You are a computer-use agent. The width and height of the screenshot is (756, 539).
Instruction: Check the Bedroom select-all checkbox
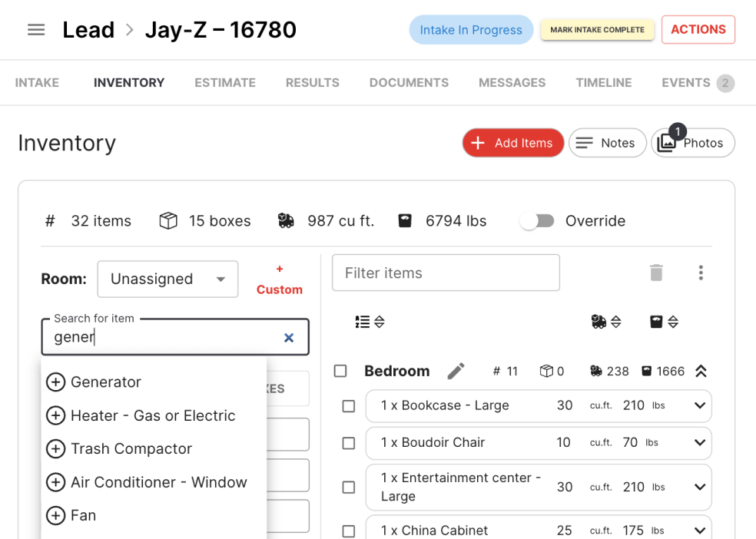tap(340, 371)
